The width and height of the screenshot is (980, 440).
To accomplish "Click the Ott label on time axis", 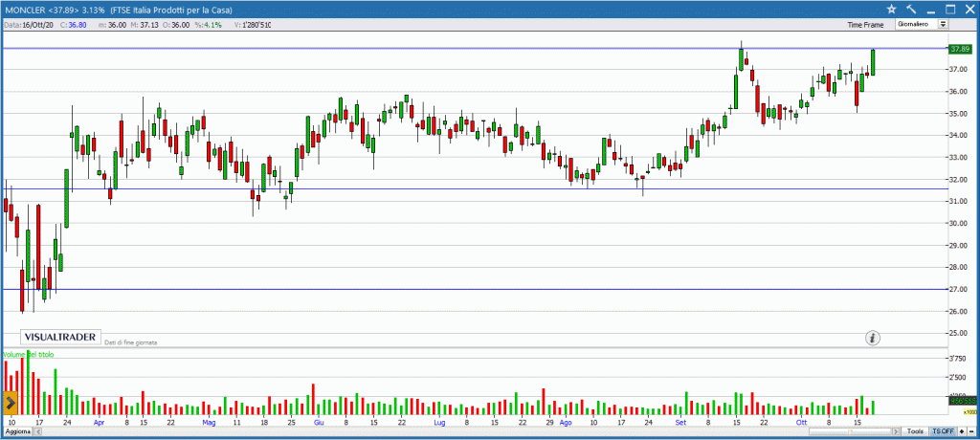I will pos(801,423).
